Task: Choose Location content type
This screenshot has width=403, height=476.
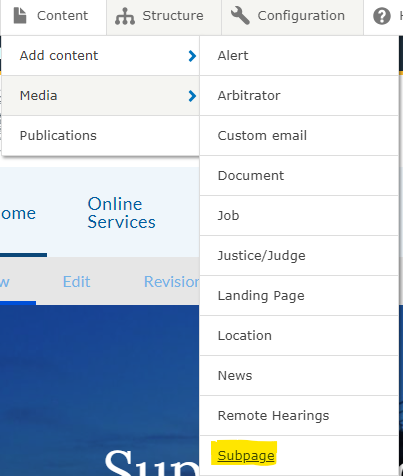Action: tap(299, 336)
